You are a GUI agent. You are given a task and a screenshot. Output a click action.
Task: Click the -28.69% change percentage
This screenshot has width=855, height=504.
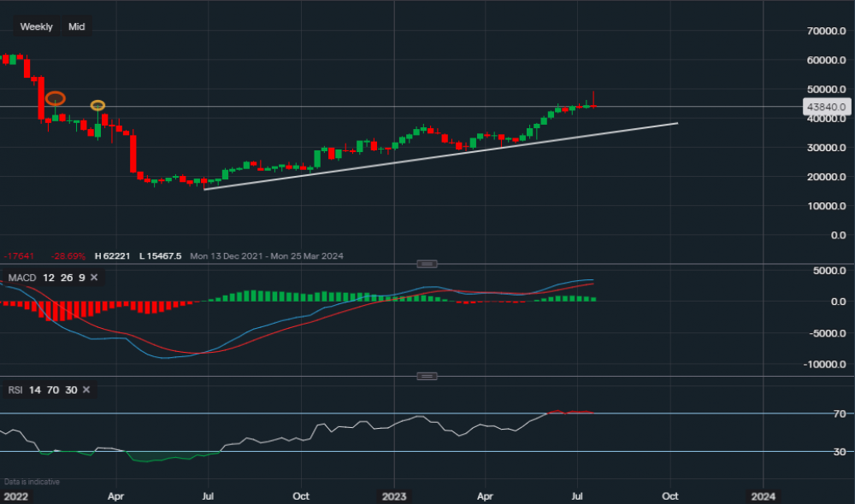tap(67, 255)
